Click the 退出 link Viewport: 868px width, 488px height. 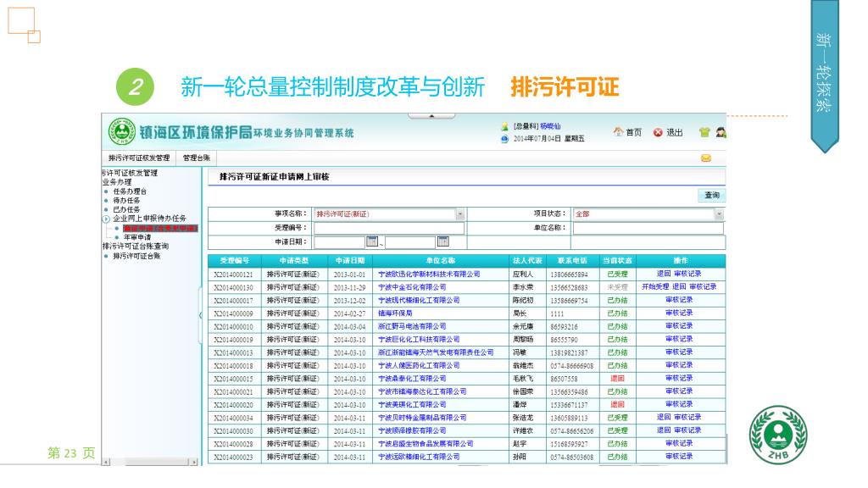coord(674,132)
